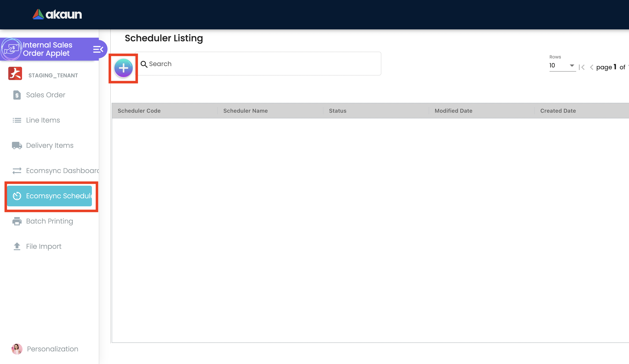Open the Rows per page dropdown

tap(562, 66)
